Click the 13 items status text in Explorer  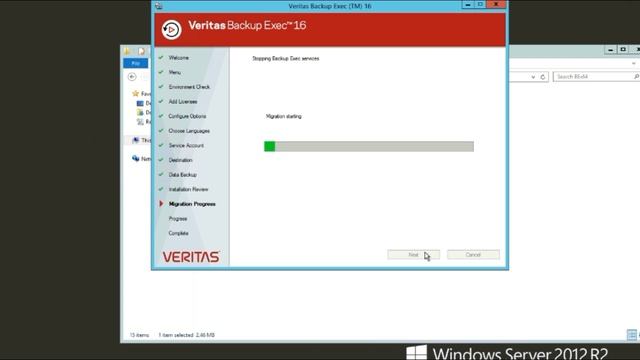click(139, 335)
